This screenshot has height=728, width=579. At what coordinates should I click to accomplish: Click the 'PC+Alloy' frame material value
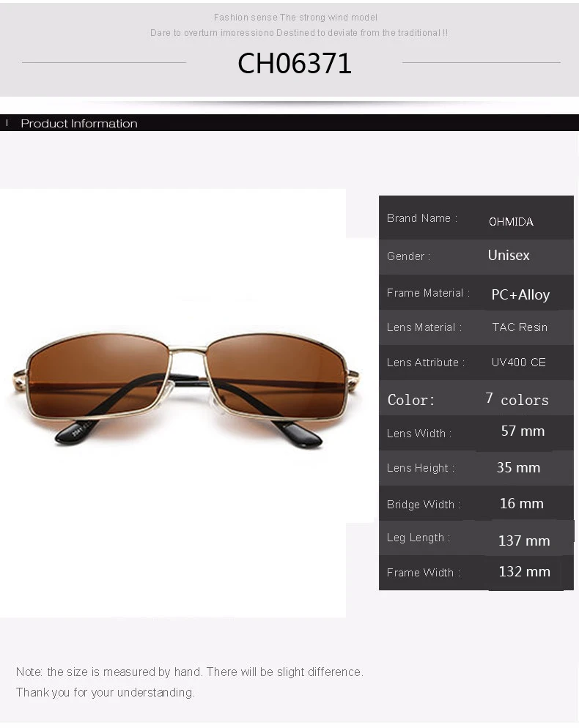(520, 295)
